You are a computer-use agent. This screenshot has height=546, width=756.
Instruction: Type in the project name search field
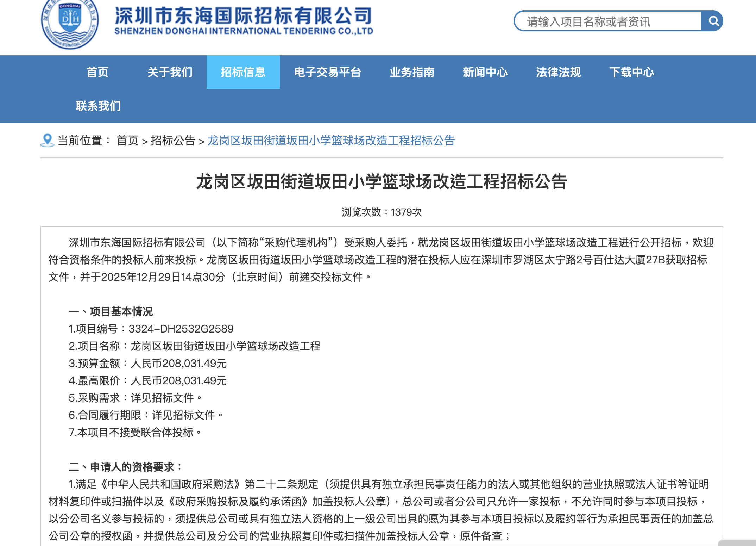click(x=607, y=21)
